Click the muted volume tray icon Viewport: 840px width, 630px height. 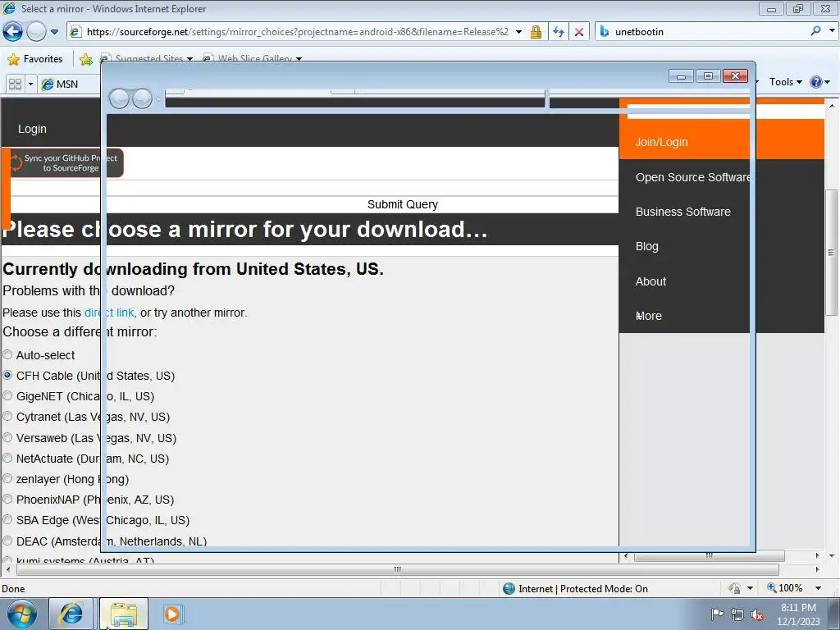[x=757, y=614]
